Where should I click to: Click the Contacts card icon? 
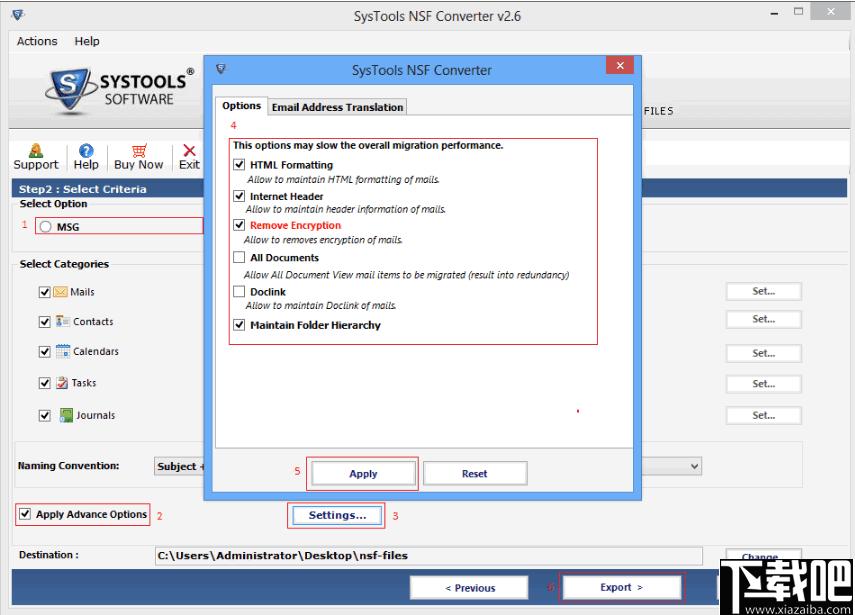63,322
